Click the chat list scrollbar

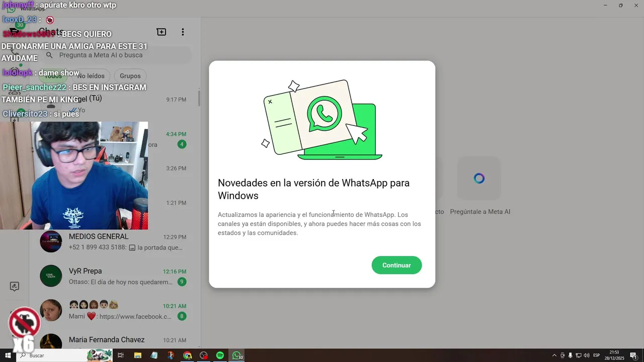pyautogui.click(x=199, y=98)
